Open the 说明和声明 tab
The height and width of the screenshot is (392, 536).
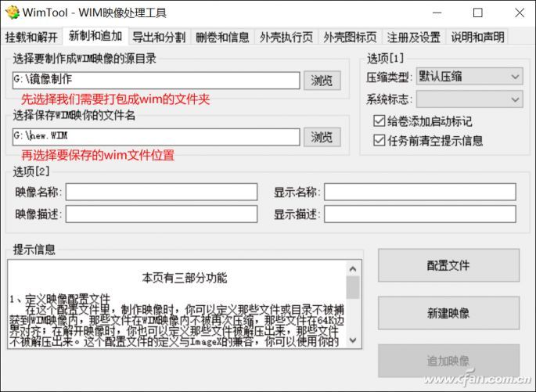point(477,37)
